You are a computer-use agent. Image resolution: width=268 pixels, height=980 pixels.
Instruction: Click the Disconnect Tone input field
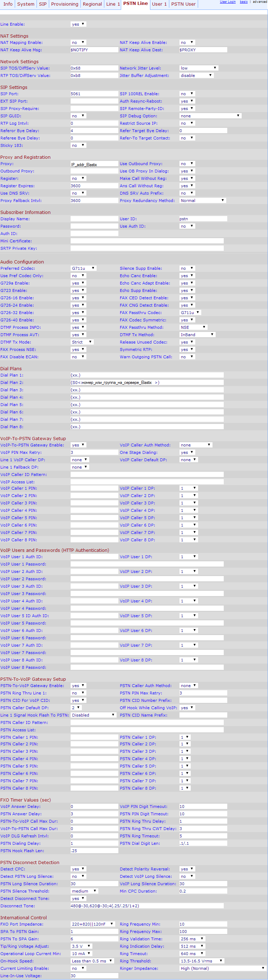147,906
